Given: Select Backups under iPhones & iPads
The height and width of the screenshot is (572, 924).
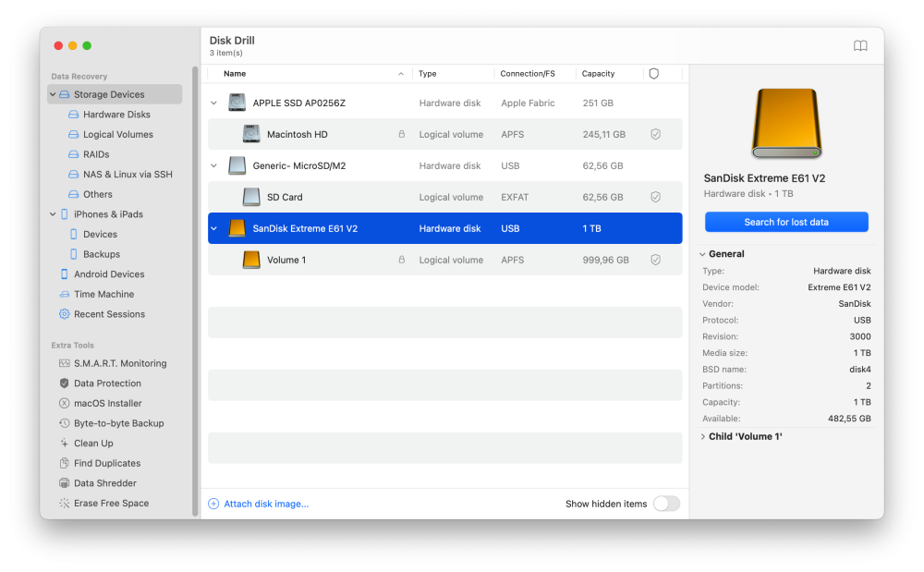Looking at the screenshot, I should (x=102, y=254).
